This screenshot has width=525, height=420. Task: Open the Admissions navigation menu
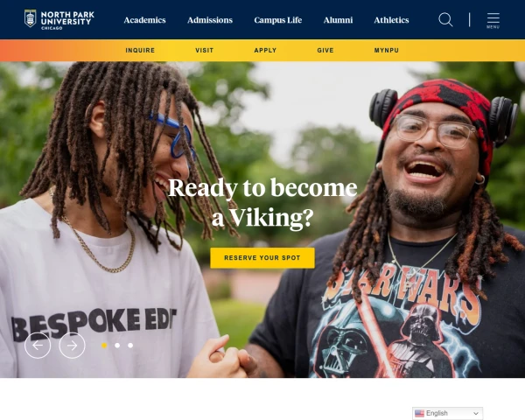(x=210, y=20)
